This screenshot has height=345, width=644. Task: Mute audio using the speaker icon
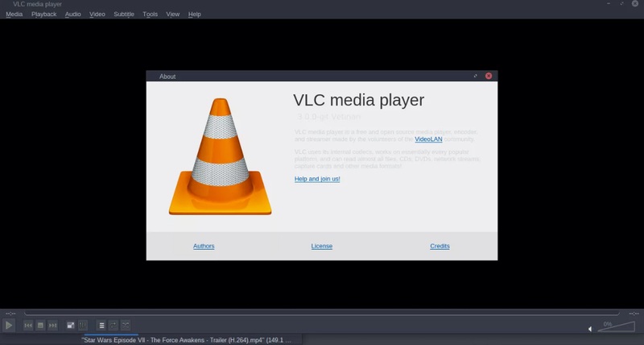[590, 328]
